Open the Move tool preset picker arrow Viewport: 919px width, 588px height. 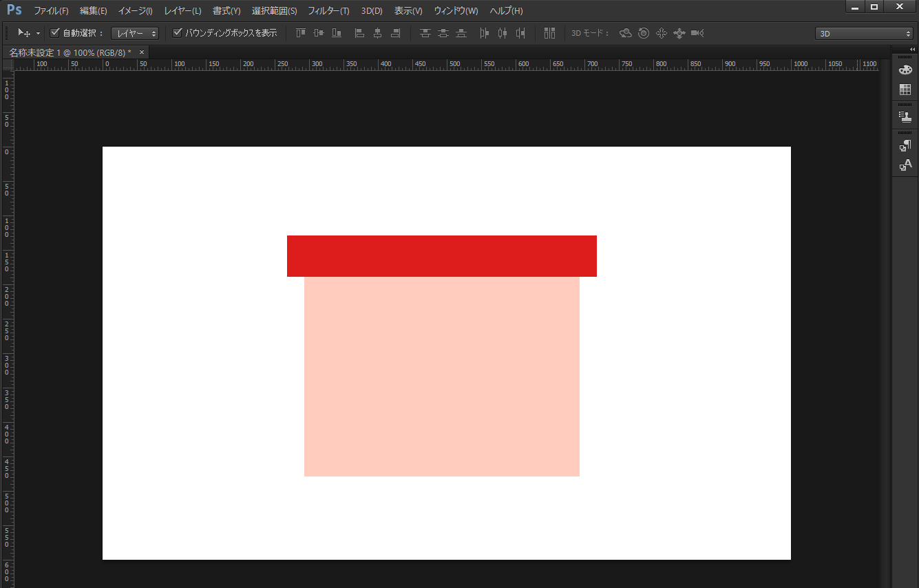38,33
